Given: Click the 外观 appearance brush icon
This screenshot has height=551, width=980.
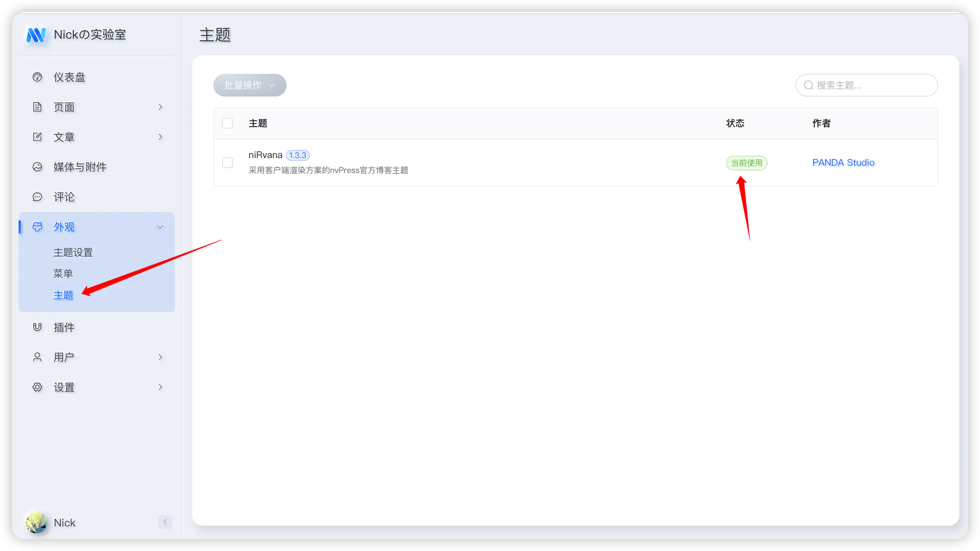Looking at the screenshot, I should (x=37, y=227).
